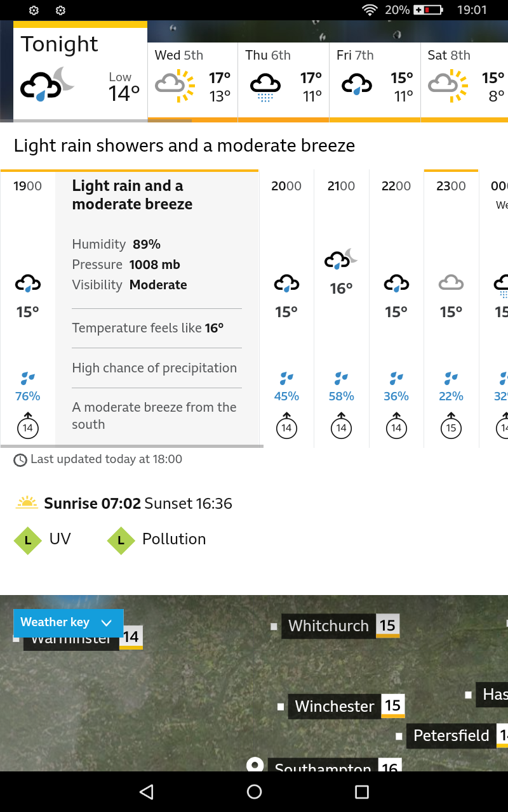The image size is (508, 812).
Task: Select the Tonight forecast tab
Action: click(80, 71)
